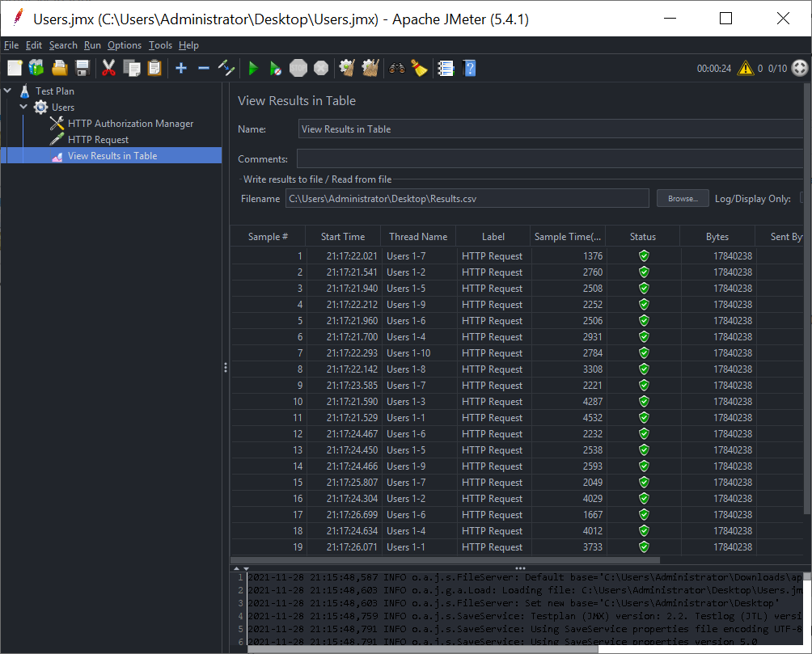
Task: Collapse the Test Plan tree node
Action: click(x=8, y=91)
